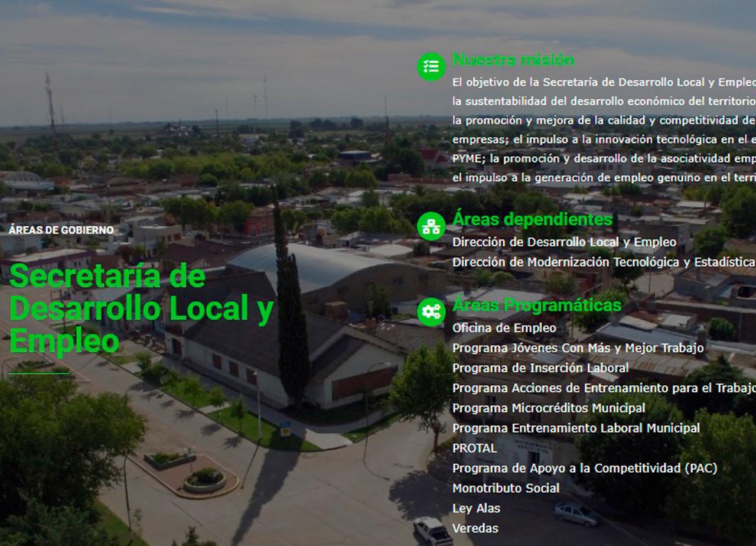
Task: Select Programa Microcréditos Municipal
Action: click(548, 408)
